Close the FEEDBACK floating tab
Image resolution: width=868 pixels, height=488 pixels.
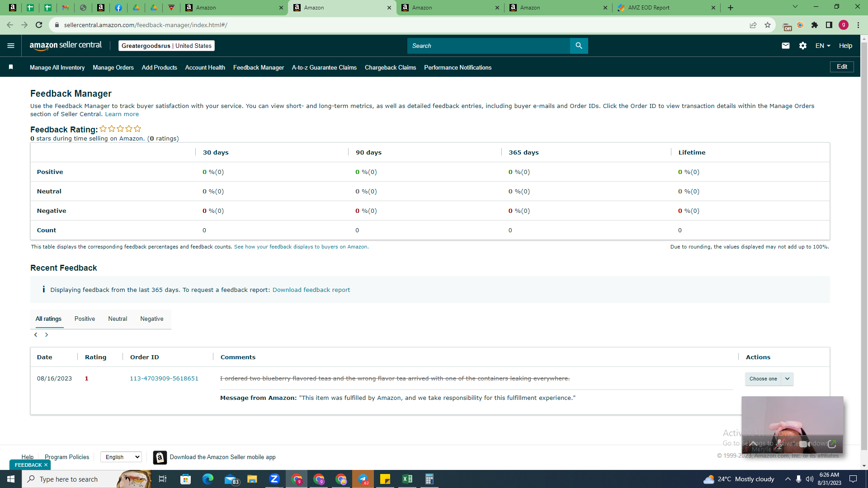pos(46,465)
